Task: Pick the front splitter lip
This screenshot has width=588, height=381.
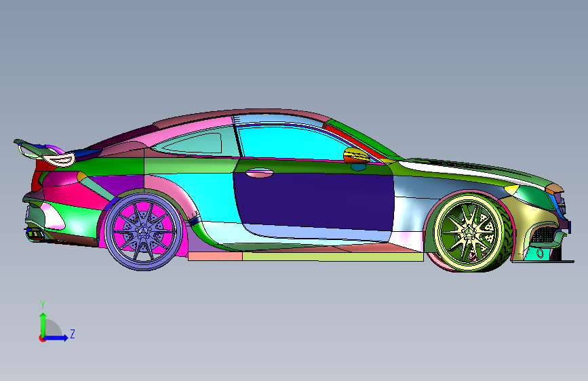Action: click(x=543, y=262)
